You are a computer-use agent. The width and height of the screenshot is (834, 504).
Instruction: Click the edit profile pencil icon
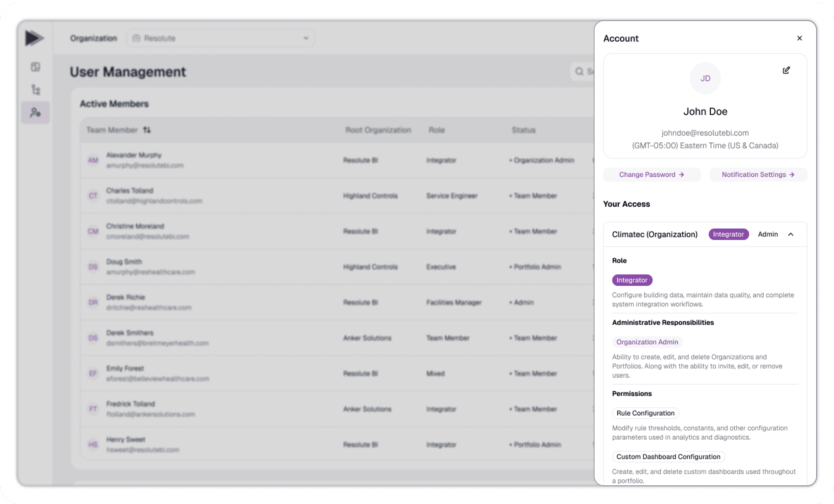786,70
